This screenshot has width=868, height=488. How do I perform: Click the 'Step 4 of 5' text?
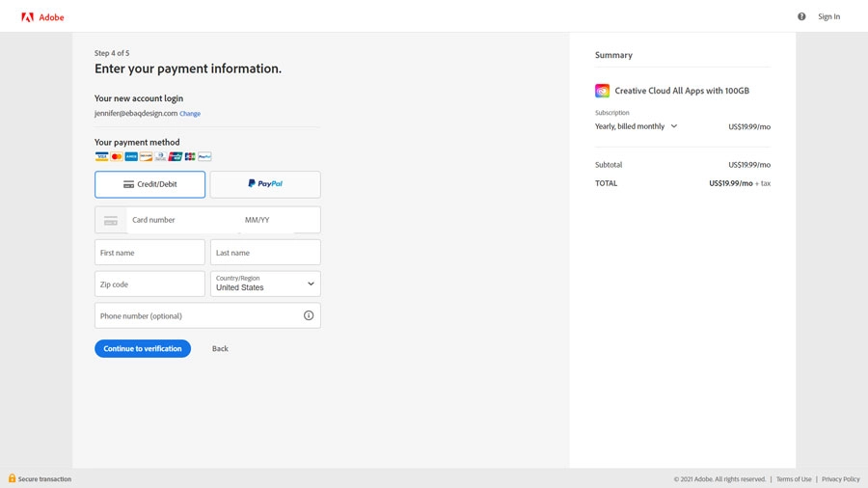point(112,53)
